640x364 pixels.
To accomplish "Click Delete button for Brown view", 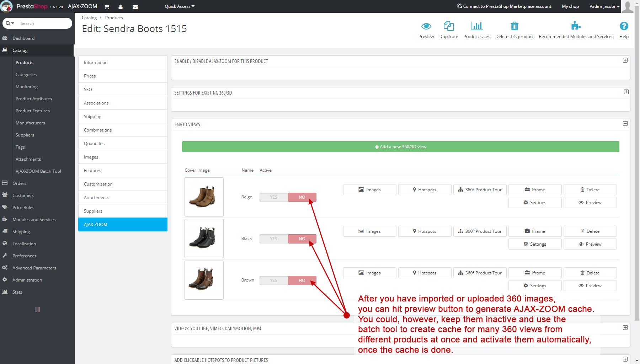I will (590, 273).
